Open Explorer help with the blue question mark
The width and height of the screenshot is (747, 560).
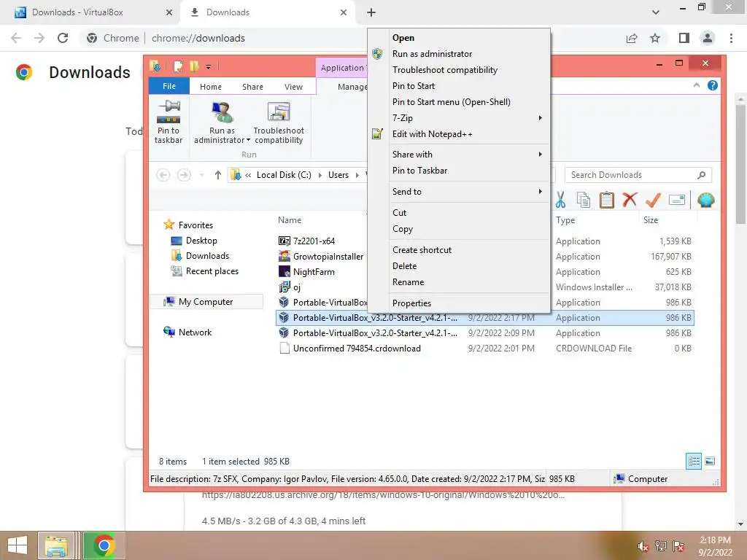pyautogui.click(x=712, y=85)
